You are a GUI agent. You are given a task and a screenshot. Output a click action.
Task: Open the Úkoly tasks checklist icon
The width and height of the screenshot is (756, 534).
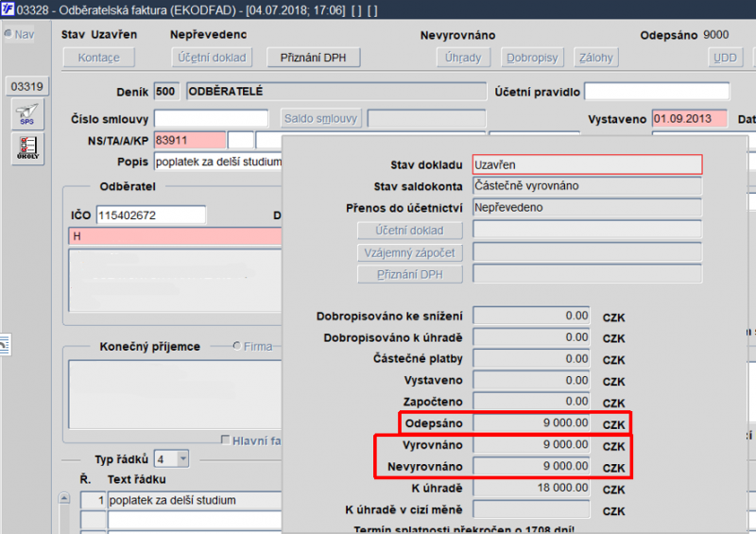tap(27, 148)
